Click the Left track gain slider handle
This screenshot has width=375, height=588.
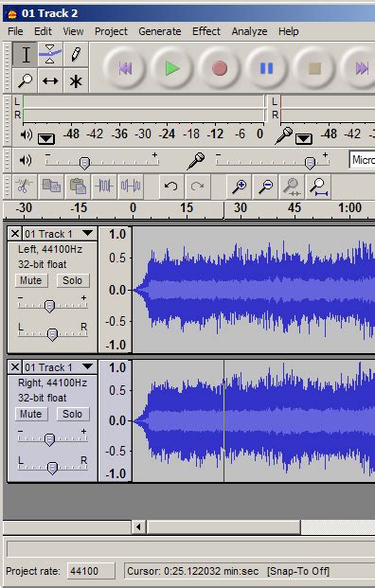(x=49, y=307)
